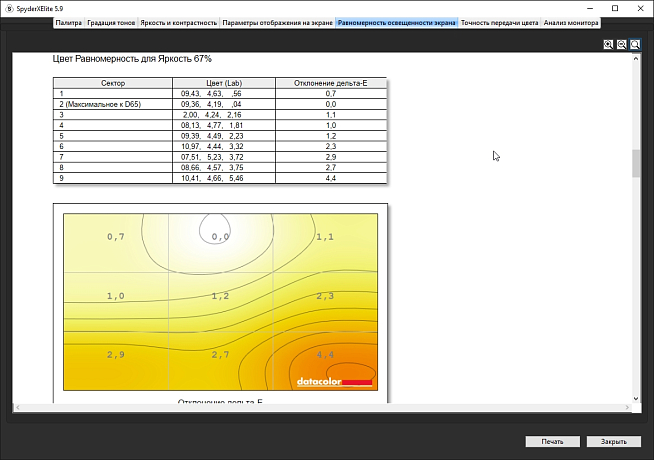Image resolution: width=654 pixels, height=460 pixels.
Task: Click the zoom in magnifier icon
Action: (x=608, y=45)
